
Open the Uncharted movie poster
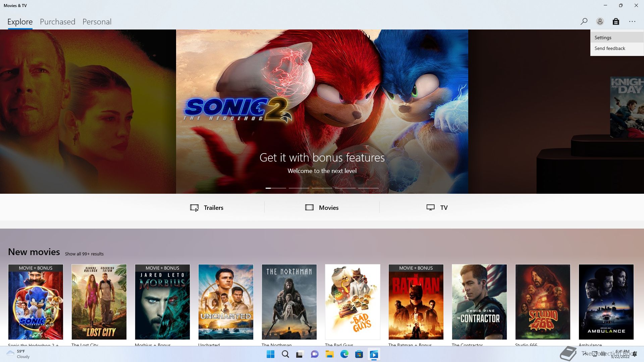(x=226, y=302)
